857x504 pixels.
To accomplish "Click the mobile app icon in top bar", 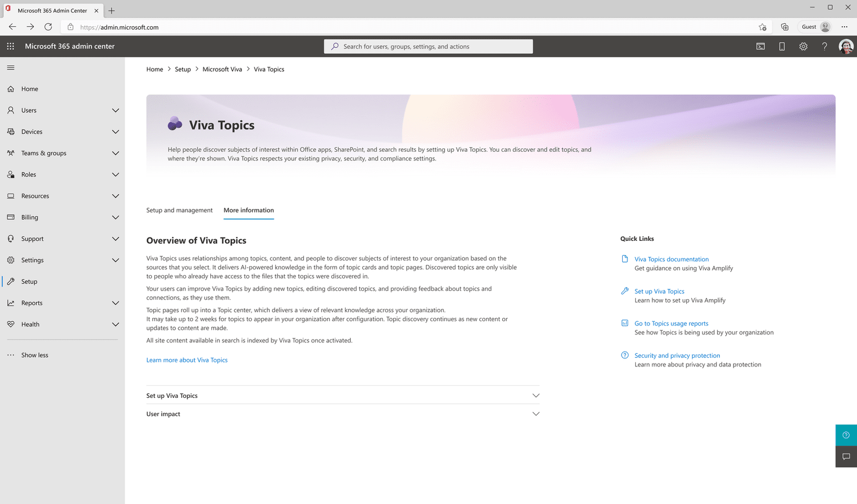I will [x=782, y=46].
